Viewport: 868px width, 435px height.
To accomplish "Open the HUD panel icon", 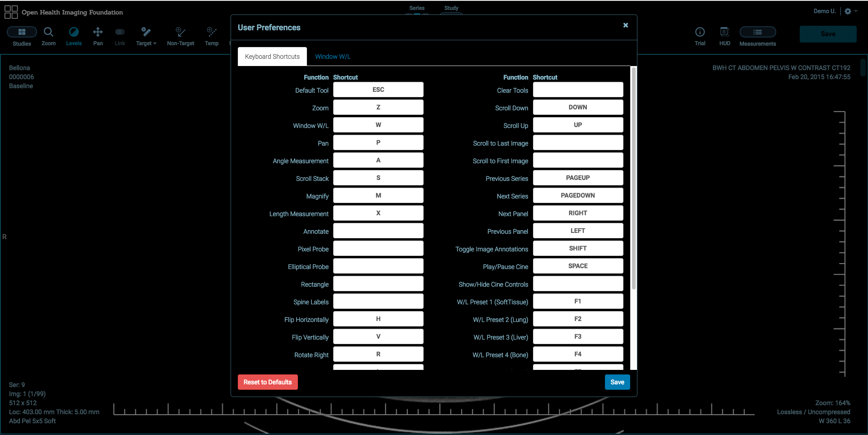I will click(x=724, y=32).
